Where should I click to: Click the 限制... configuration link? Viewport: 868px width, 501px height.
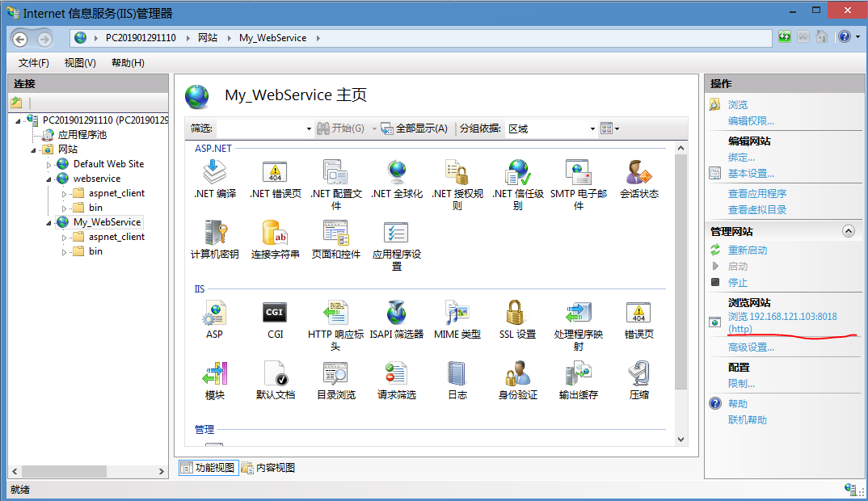741,383
